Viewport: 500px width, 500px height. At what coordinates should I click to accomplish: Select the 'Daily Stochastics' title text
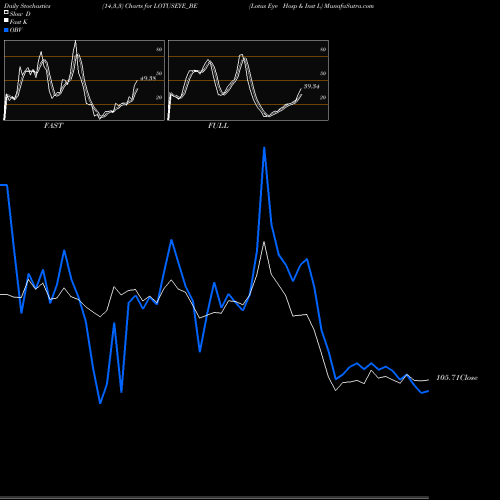pyautogui.click(x=27, y=6)
